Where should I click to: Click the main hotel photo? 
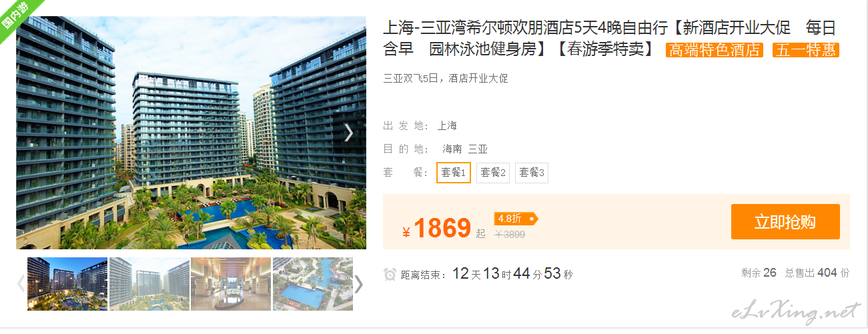[191, 133]
